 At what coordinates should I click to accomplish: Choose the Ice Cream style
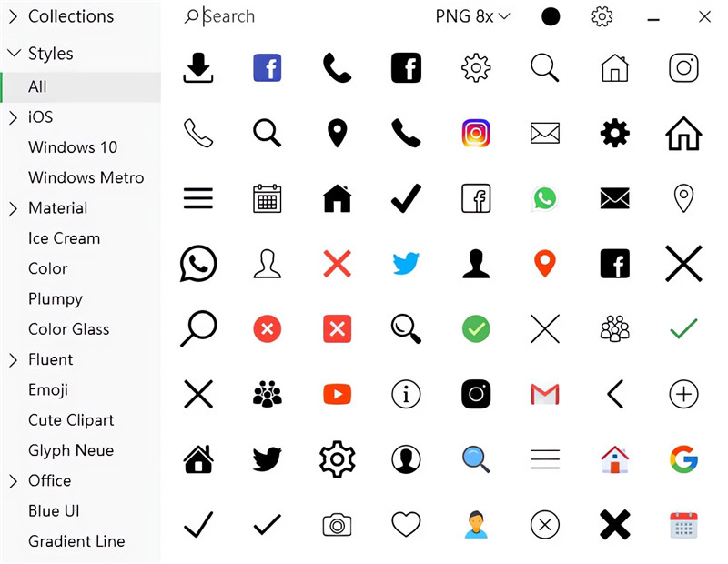64,238
